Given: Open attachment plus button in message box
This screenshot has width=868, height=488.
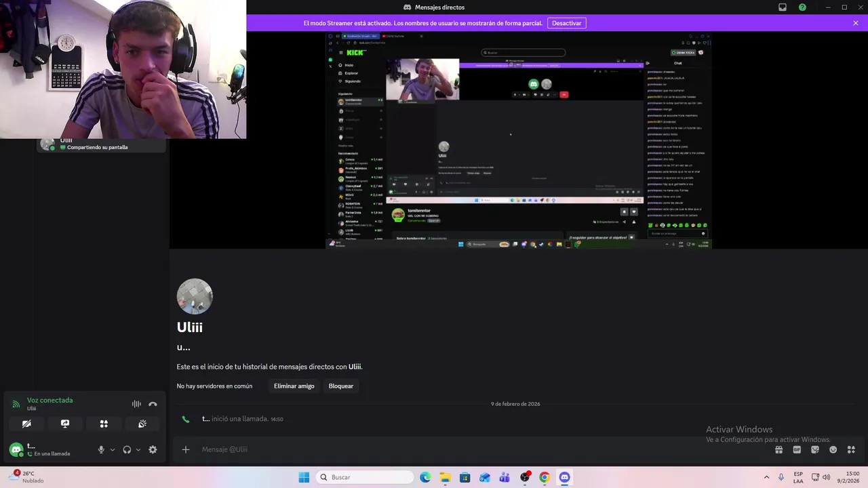Looking at the screenshot, I should [185, 449].
